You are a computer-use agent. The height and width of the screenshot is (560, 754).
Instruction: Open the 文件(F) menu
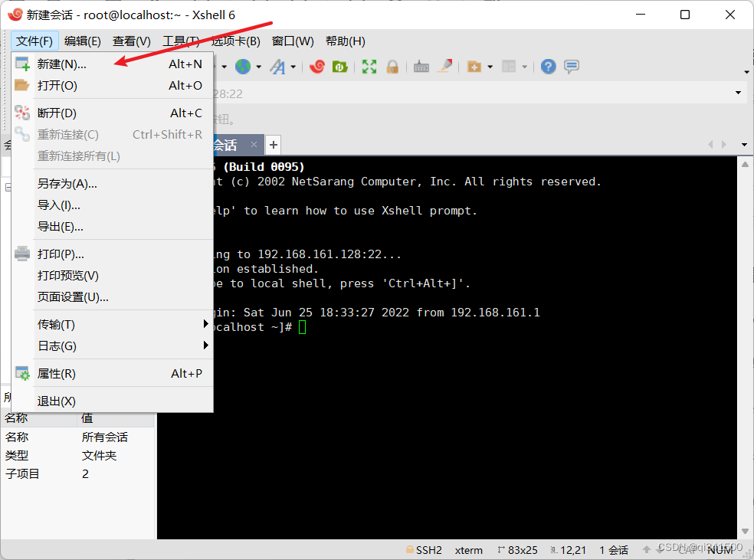(x=34, y=41)
